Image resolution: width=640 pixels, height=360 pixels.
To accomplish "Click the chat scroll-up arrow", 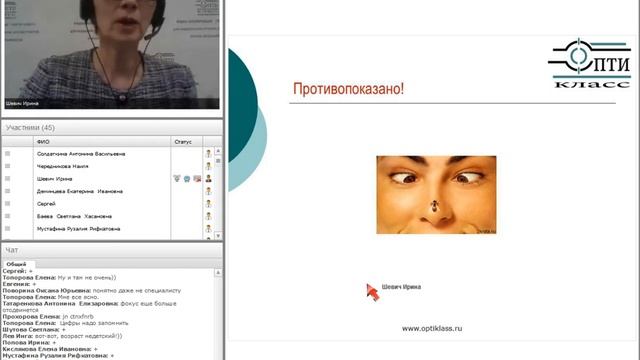I will tap(218, 272).
